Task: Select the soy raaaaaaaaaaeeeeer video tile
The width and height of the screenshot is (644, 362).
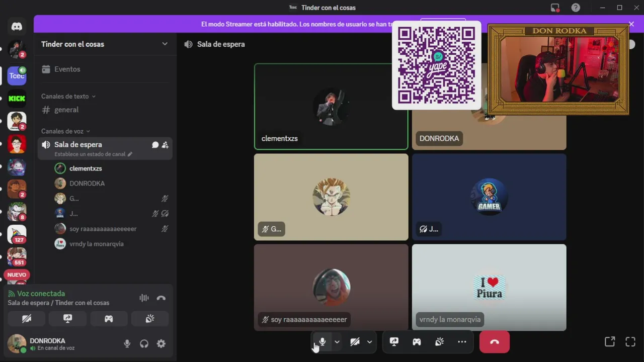Action: pyautogui.click(x=331, y=288)
